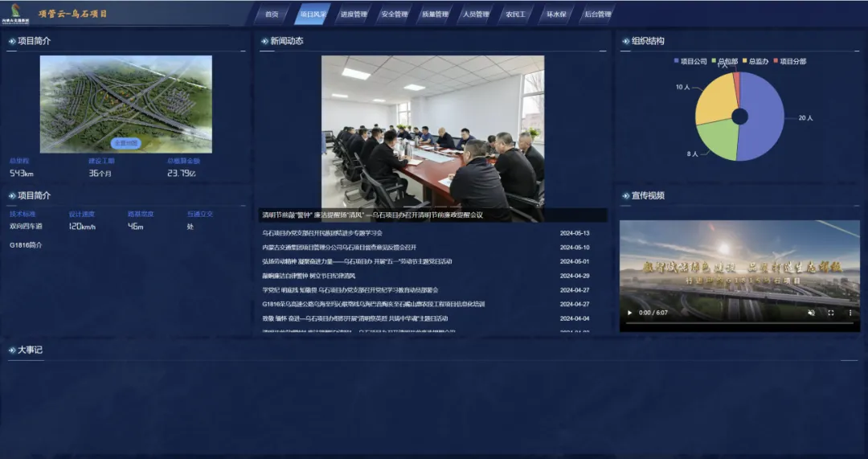Unmute the promotional video audio

click(x=811, y=313)
